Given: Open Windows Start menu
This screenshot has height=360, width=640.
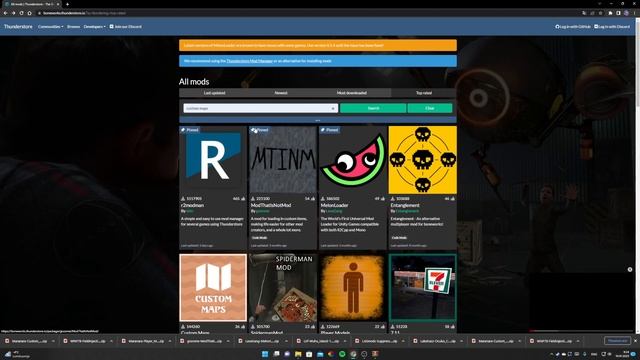Looking at the screenshot, I should 265,354.
